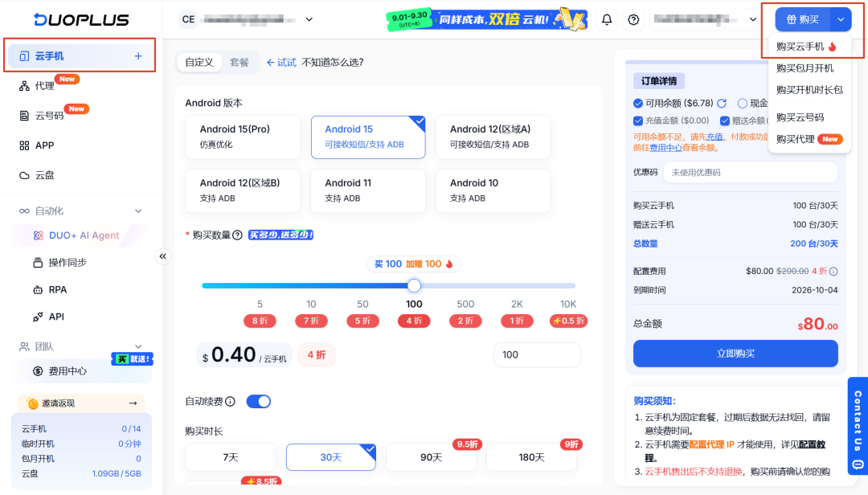Select Android 15(Pro) version
Screen dimensions: 868x495
pyautogui.click(x=243, y=137)
